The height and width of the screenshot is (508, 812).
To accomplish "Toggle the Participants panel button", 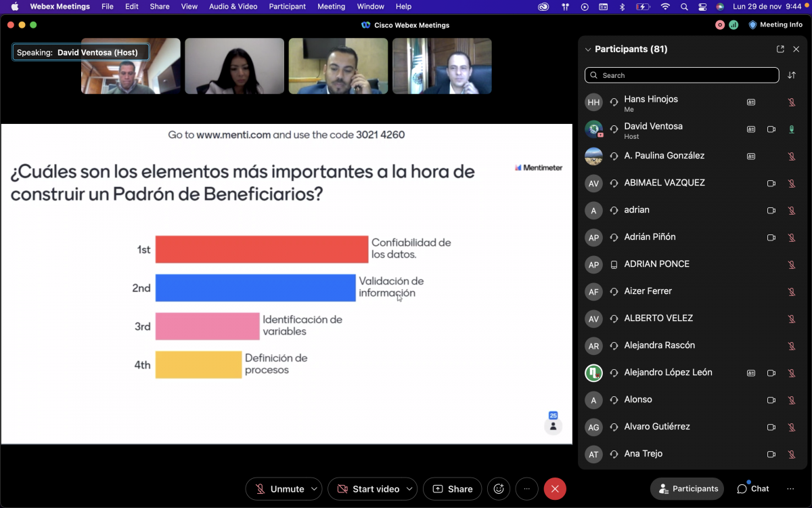I will click(x=687, y=489).
